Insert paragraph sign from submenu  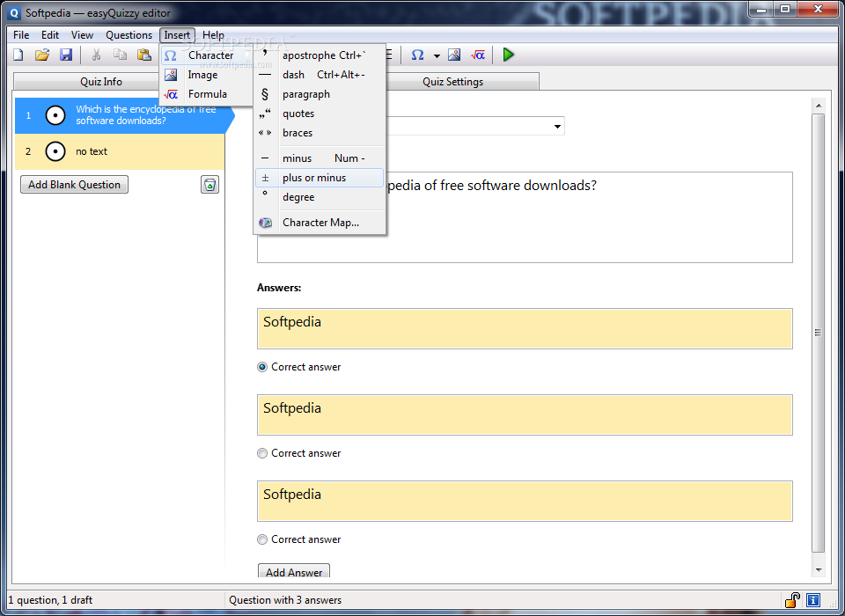[x=320, y=94]
